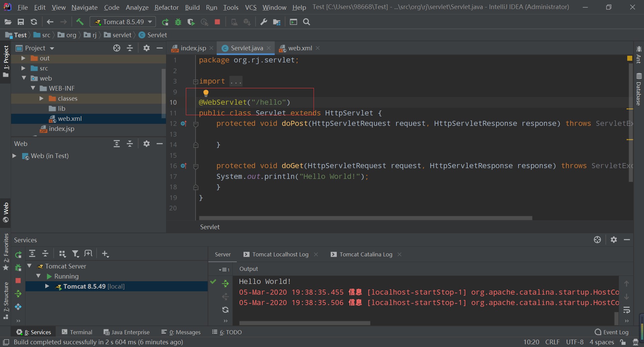Expand the src folder arrow
The height and width of the screenshot is (347, 644).
pos(23,68)
